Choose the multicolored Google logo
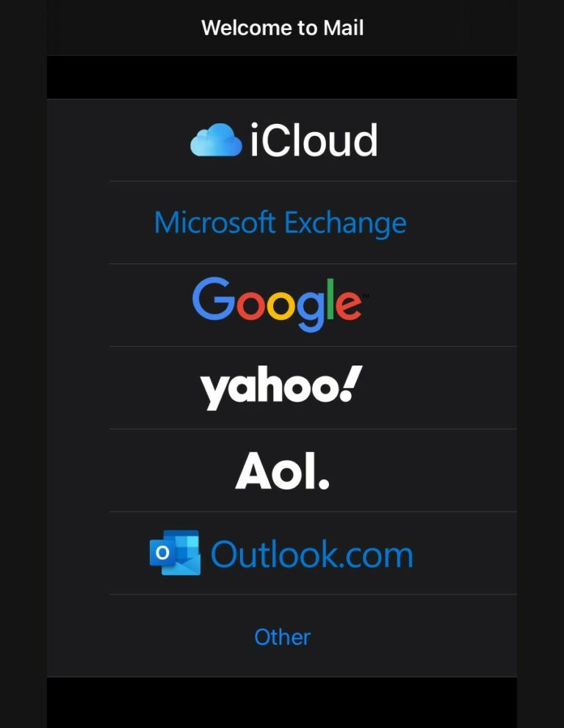The image size is (564, 728). pyautogui.click(x=278, y=305)
